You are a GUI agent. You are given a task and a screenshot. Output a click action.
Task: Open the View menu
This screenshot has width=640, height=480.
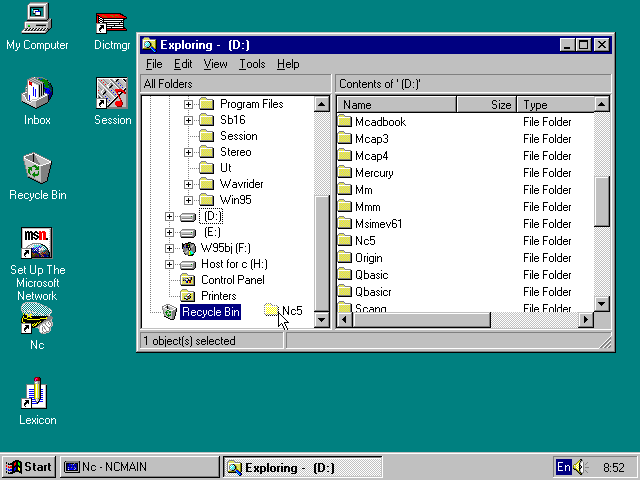tap(215, 64)
